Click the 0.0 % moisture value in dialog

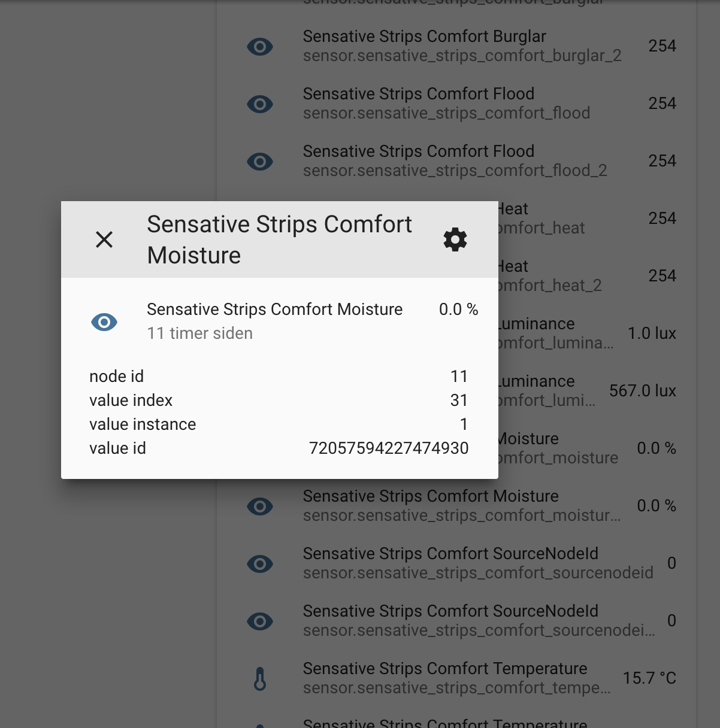pyautogui.click(x=458, y=310)
